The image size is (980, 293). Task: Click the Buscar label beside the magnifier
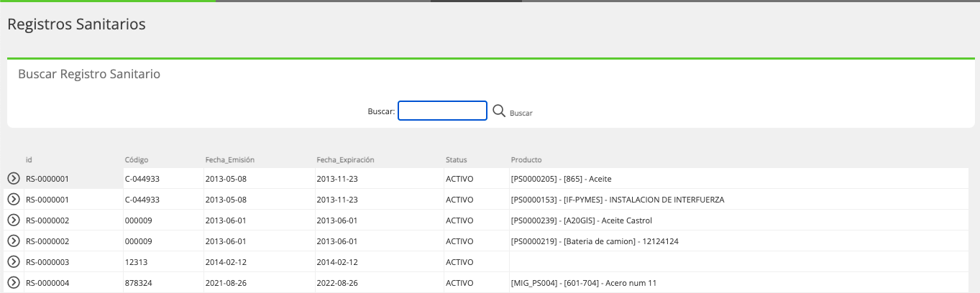click(x=521, y=113)
